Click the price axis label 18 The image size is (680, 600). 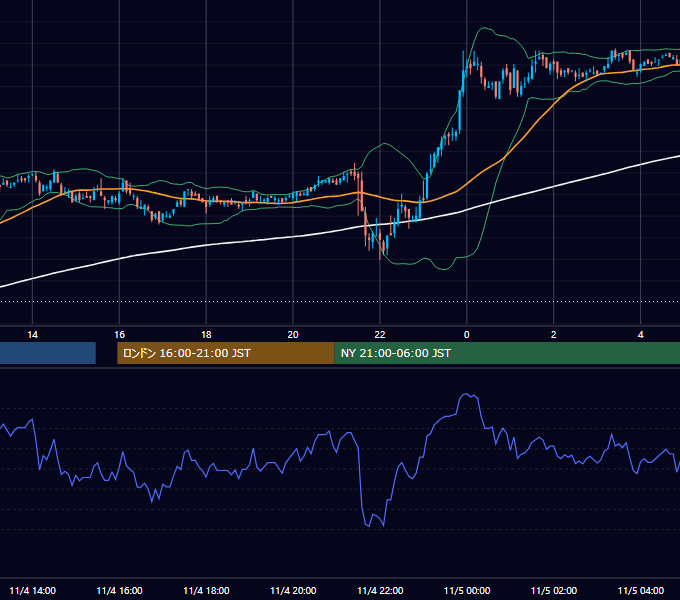coord(206,334)
